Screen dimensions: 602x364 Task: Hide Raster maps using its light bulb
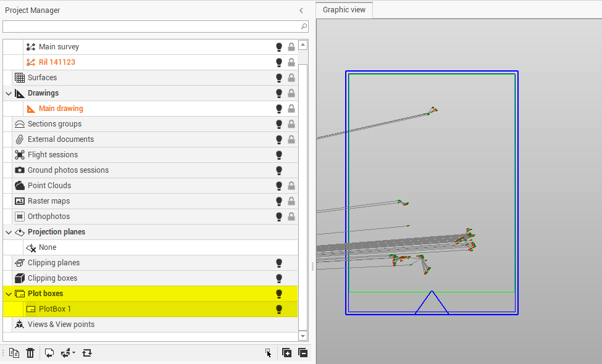pos(278,201)
